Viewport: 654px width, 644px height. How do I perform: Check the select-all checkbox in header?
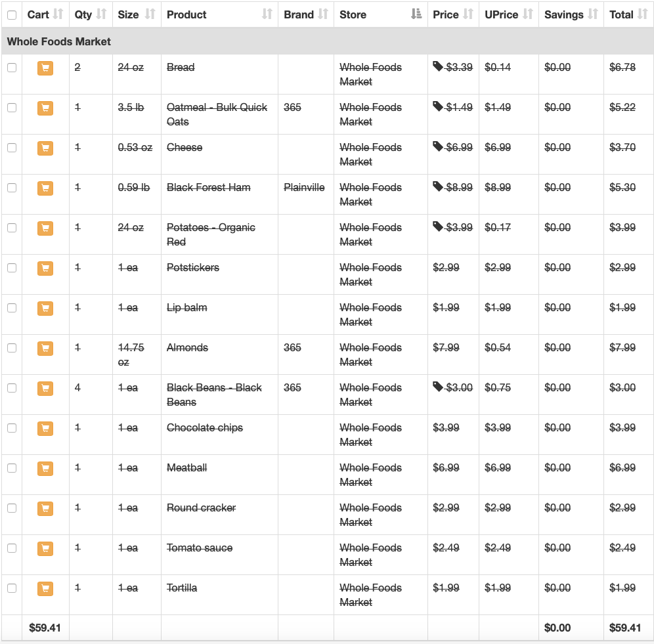click(12, 15)
